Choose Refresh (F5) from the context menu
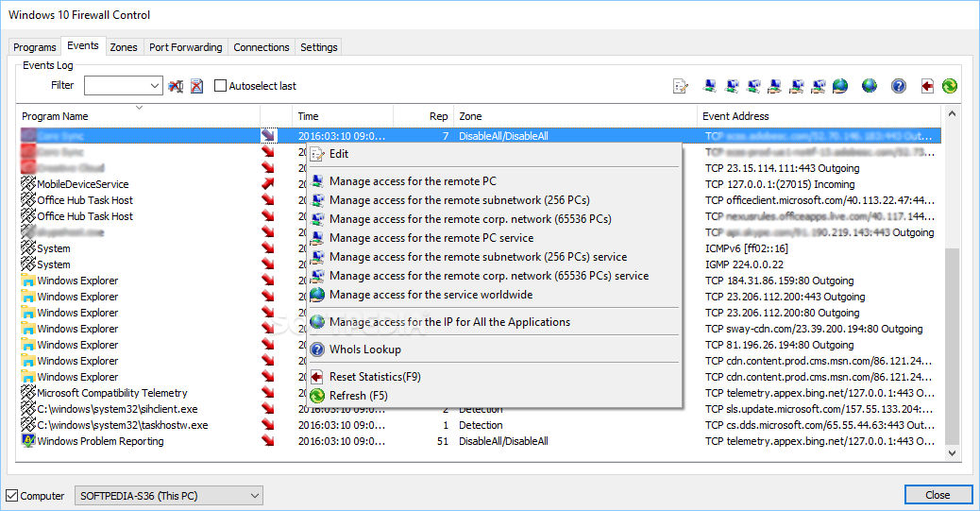The image size is (980, 511). point(495,396)
